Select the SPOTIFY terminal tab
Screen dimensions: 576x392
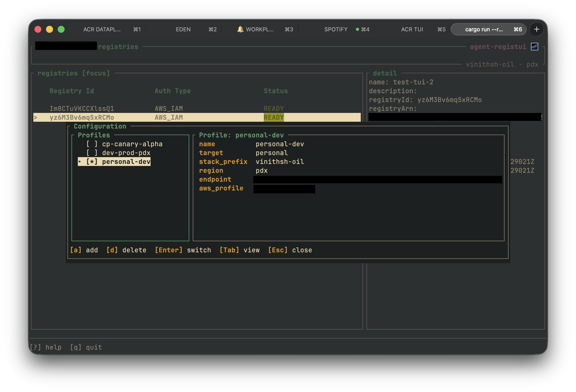(336, 29)
